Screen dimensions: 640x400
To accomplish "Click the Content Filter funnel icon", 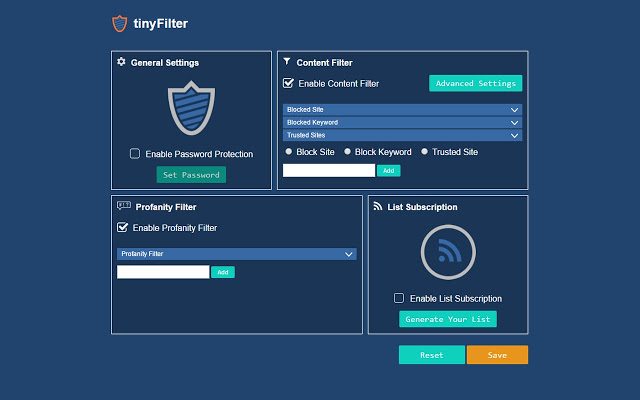I will [287, 62].
